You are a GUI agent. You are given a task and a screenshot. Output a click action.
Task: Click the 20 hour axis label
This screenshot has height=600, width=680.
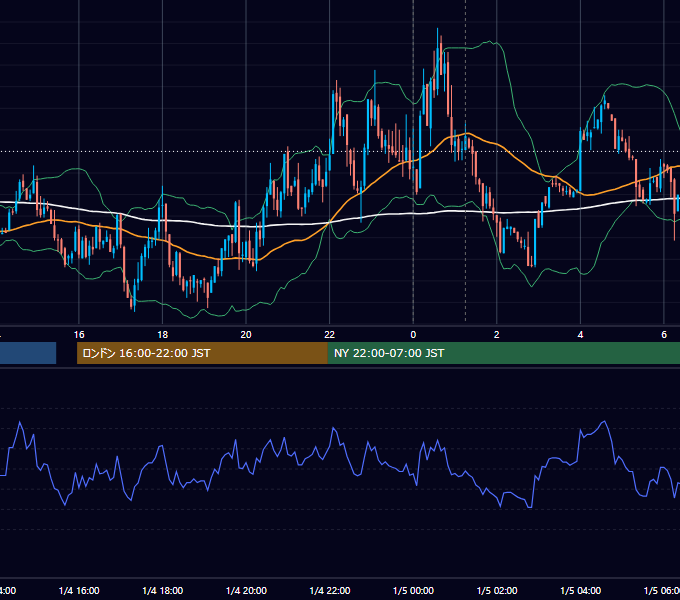(246, 335)
